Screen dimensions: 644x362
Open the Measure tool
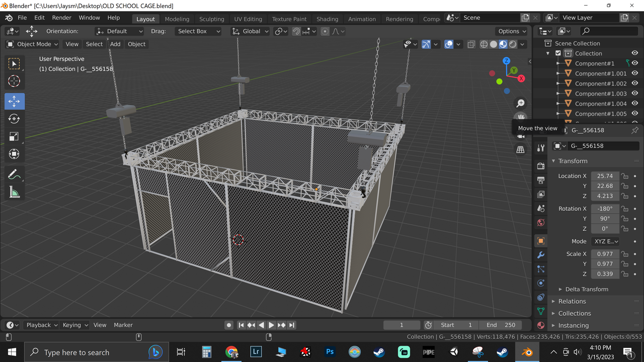(x=14, y=192)
